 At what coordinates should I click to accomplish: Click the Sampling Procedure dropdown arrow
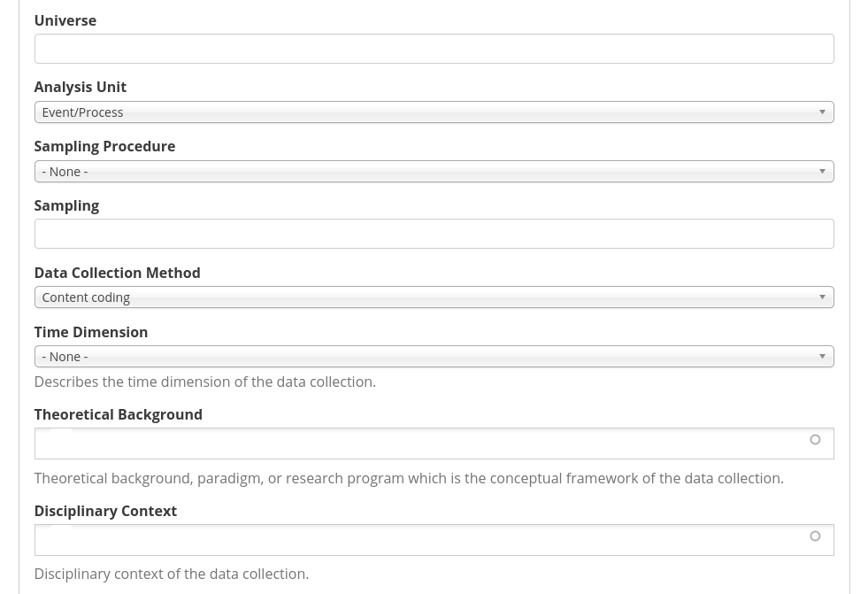822,172
